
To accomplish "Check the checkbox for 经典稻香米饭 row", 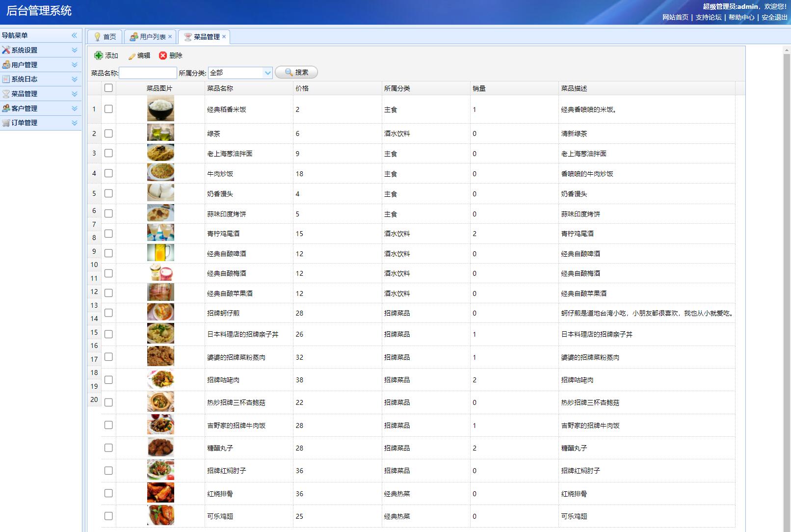I will click(108, 109).
